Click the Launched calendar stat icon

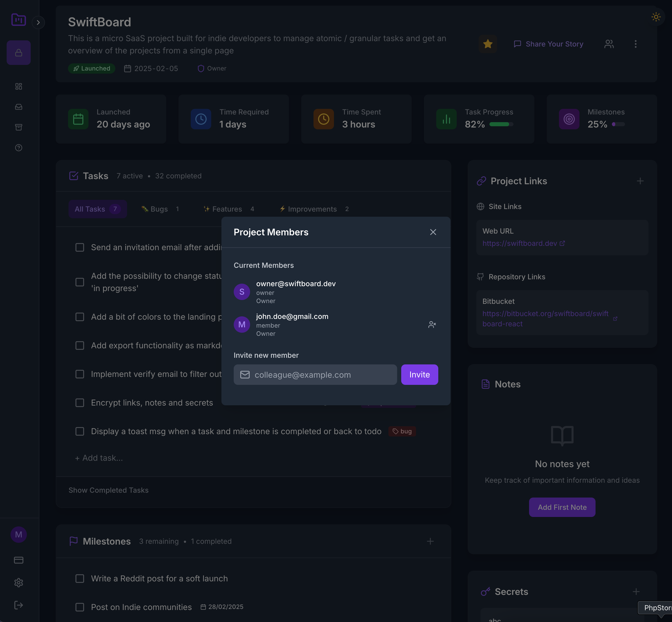coord(78,119)
